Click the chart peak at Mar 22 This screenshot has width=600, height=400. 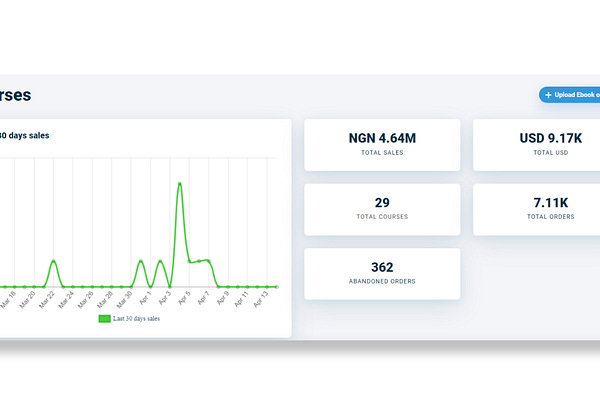pos(54,261)
